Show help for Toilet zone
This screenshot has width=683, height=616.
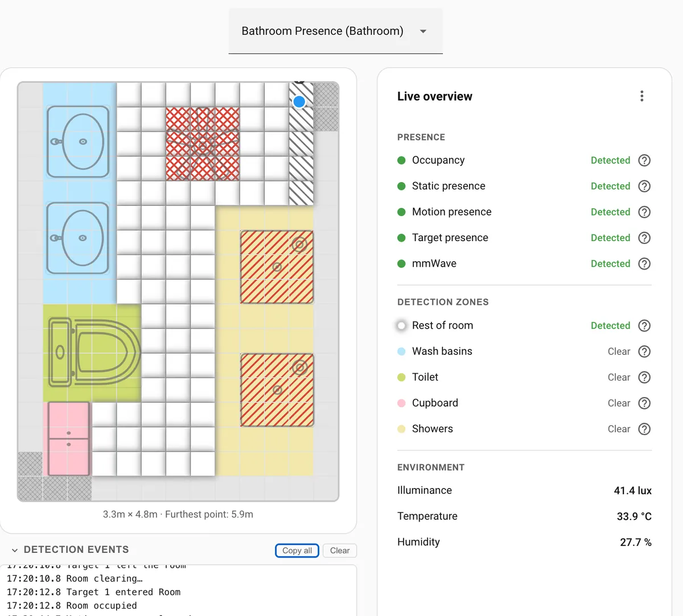644,378
